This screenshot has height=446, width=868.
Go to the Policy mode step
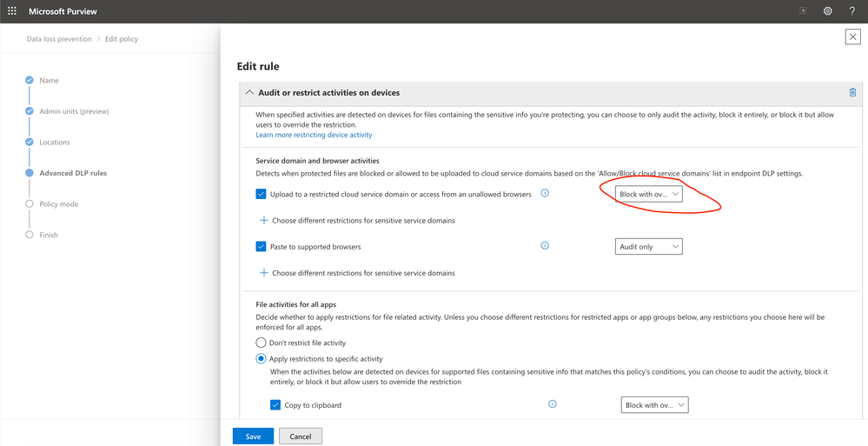click(58, 203)
